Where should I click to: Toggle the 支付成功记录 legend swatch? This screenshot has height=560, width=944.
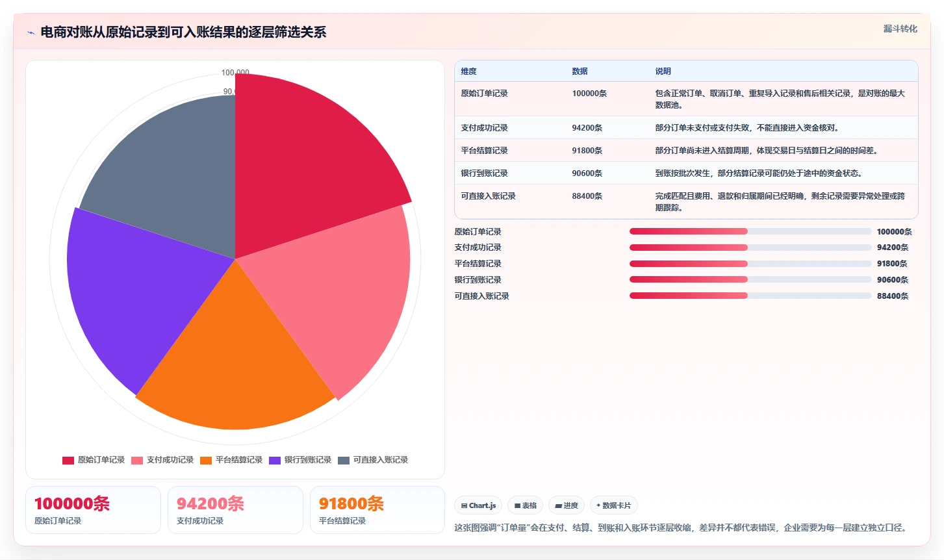[137, 460]
